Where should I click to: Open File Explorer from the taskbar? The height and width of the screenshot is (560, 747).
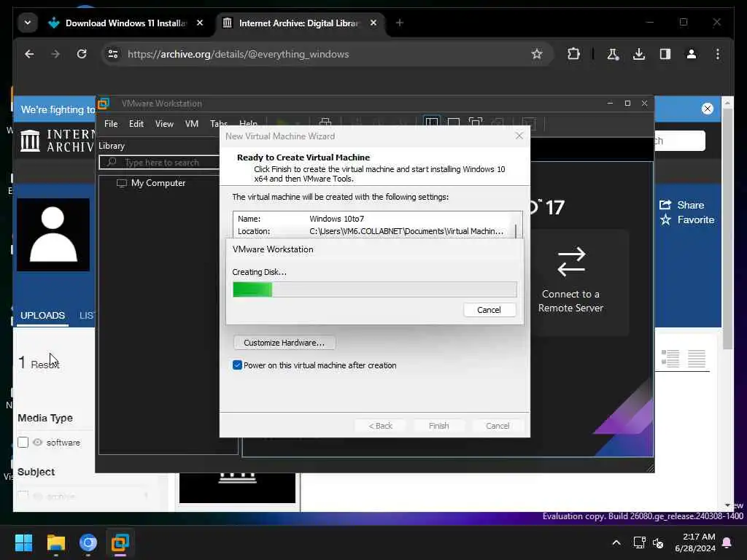tap(55, 542)
